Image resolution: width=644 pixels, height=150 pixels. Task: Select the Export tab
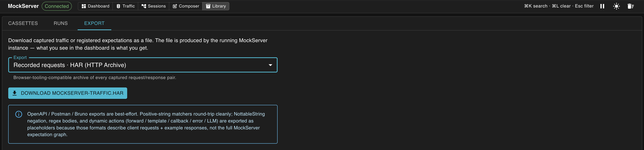click(x=94, y=23)
